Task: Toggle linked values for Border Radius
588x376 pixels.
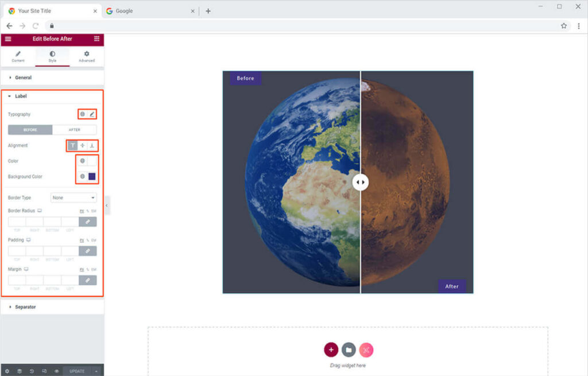Action: pos(88,222)
